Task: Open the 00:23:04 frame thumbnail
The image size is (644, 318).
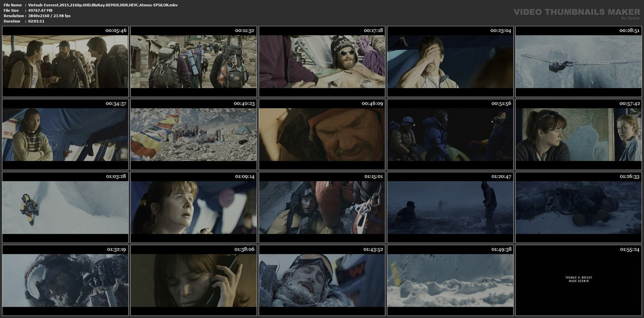Action: [x=450, y=61]
